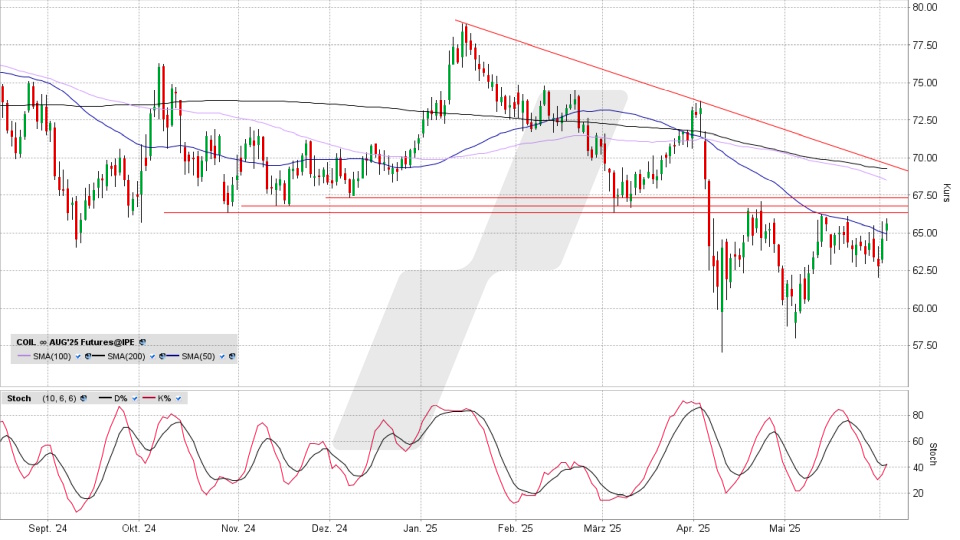Screen dimensions: 960x540
Task: Click the black D% line swatch
Action: coord(105,398)
